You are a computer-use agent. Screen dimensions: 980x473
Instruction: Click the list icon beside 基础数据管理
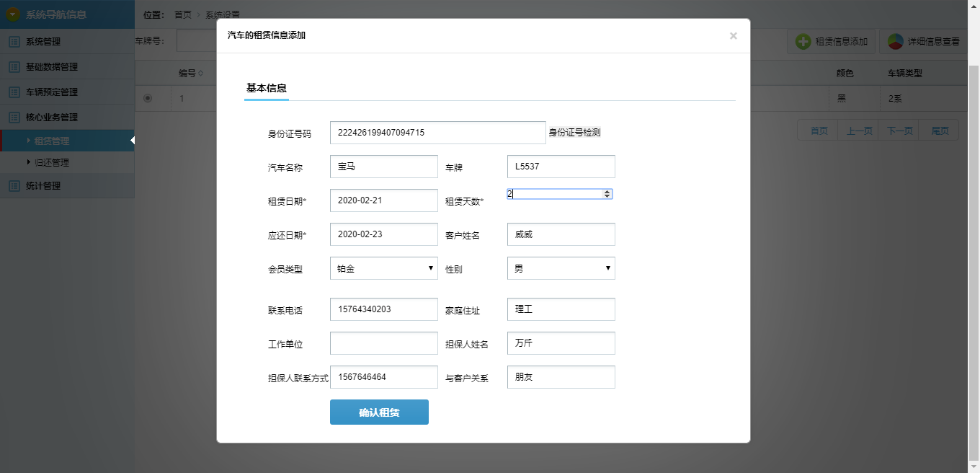14,67
